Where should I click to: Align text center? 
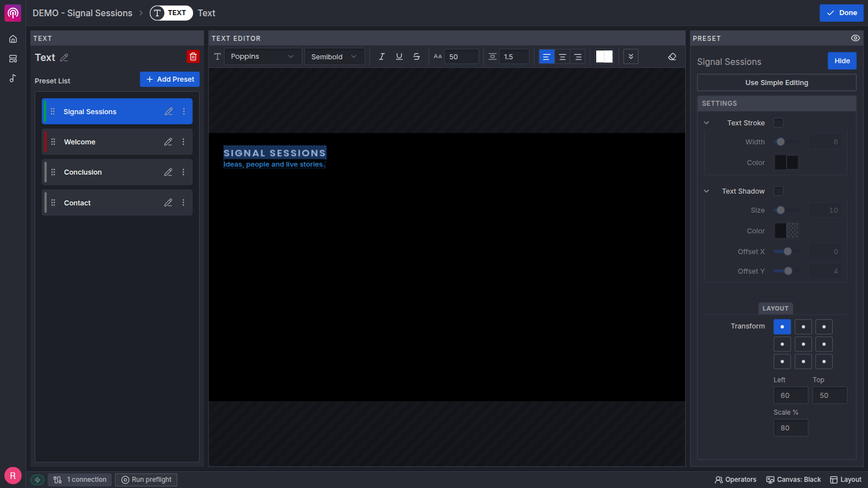tap(563, 57)
